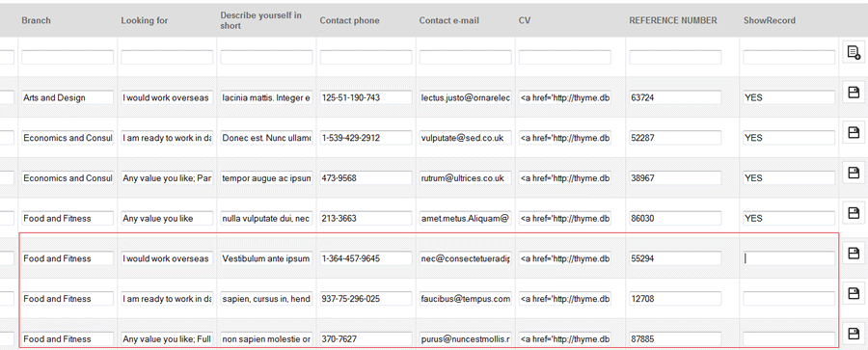This screenshot has height=350, width=868.
Task: Edit the reference number field 87885
Action: [x=675, y=338]
